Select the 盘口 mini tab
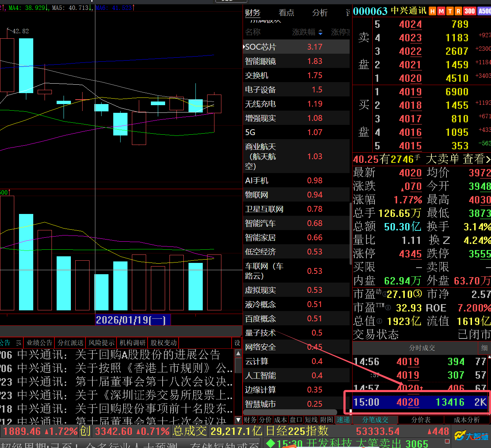491x448 pixels. tap(296, 420)
